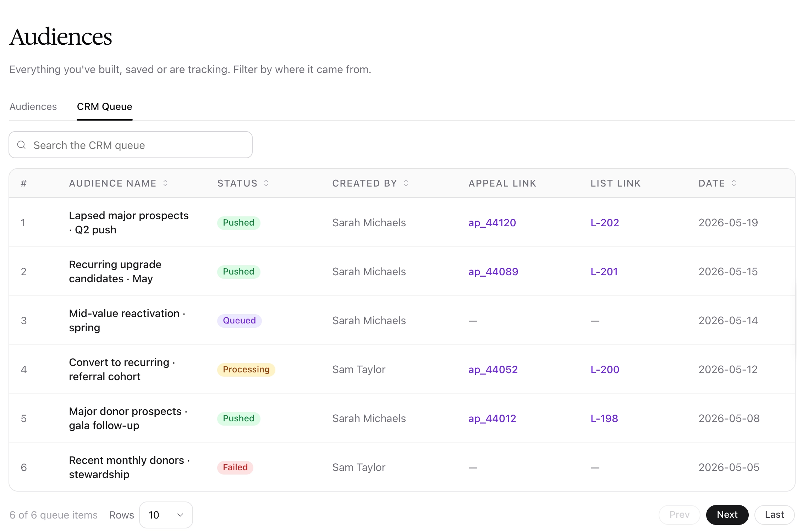Open appeal link ap_44089
This screenshot has width=797, height=532.
coord(493,271)
